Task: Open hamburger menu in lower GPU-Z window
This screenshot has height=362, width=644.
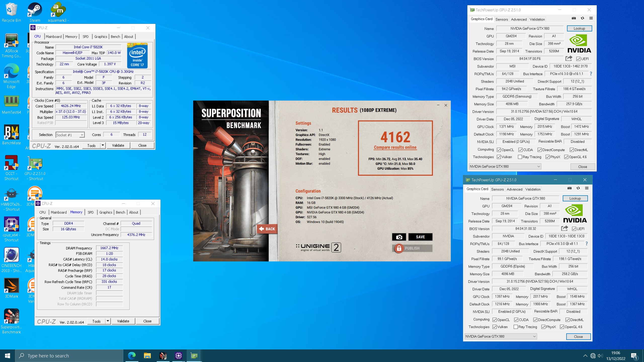Action: (x=587, y=188)
